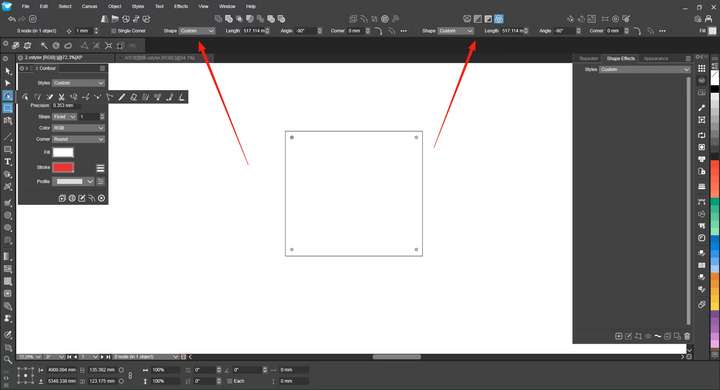
Task: Open the Corner dropdown in Contour panel
Action: click(79, 139)
